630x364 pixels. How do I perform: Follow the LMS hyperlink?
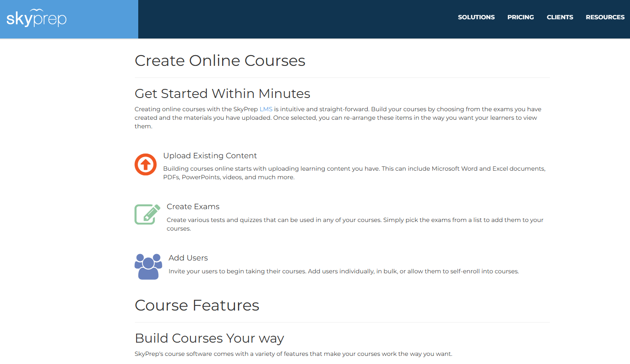[266, 109]
